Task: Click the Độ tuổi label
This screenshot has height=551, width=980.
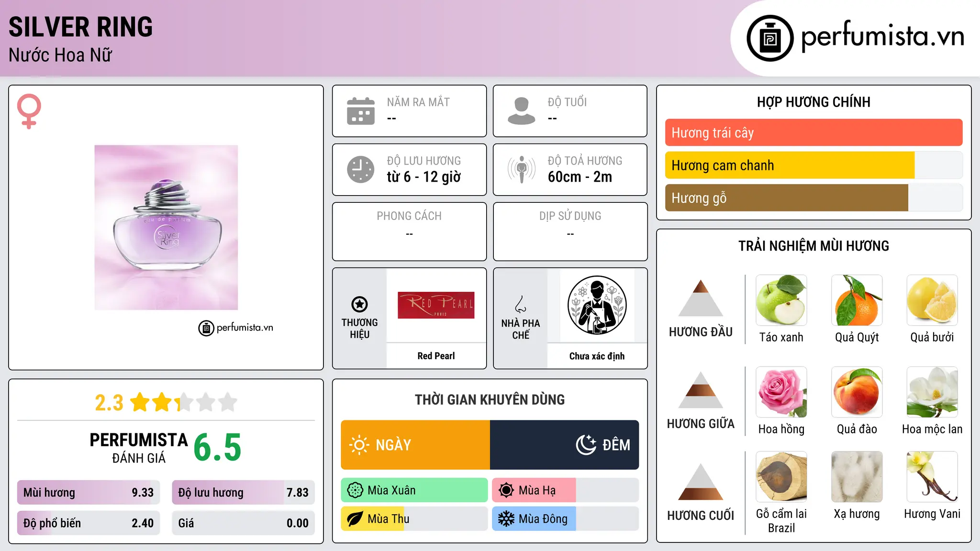Action: point(567,102)
